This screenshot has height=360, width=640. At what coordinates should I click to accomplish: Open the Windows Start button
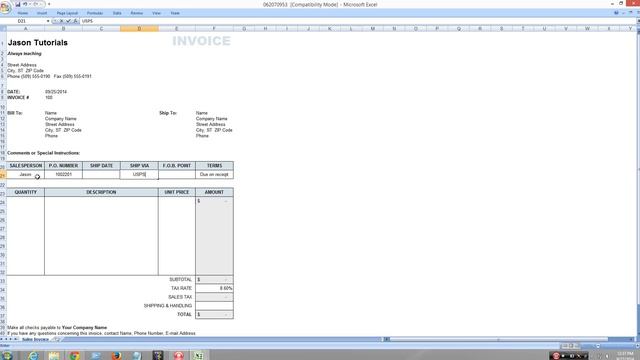point(7,355)
